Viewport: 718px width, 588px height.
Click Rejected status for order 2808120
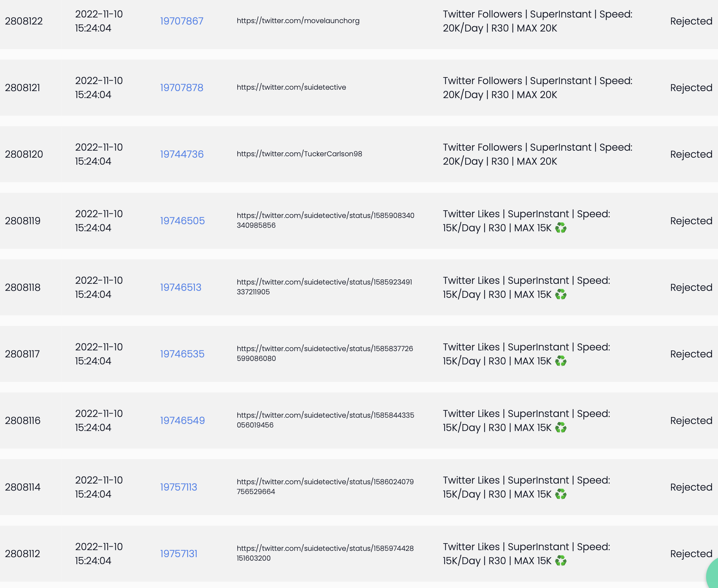tap(691, 154)
